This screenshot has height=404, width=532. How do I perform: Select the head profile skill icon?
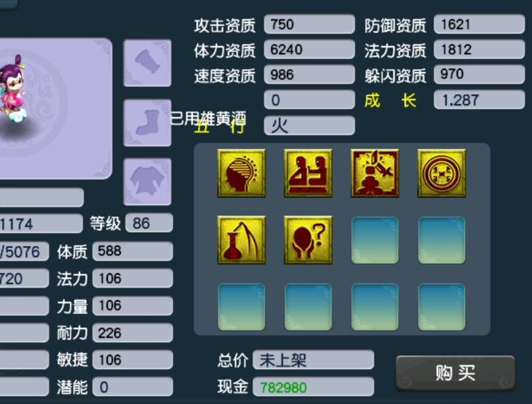click(241, 173)
